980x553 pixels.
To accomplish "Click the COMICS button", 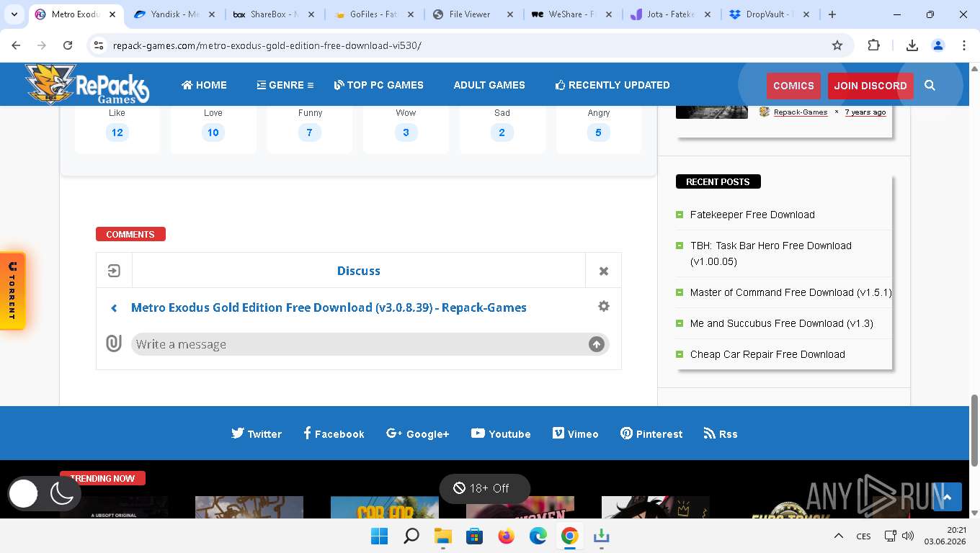I will (x=793, y=85).
